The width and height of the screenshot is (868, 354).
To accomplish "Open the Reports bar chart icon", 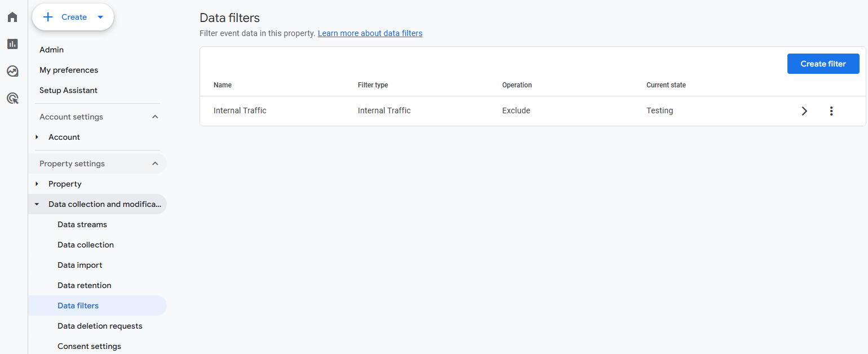I will tap(12, 44).
